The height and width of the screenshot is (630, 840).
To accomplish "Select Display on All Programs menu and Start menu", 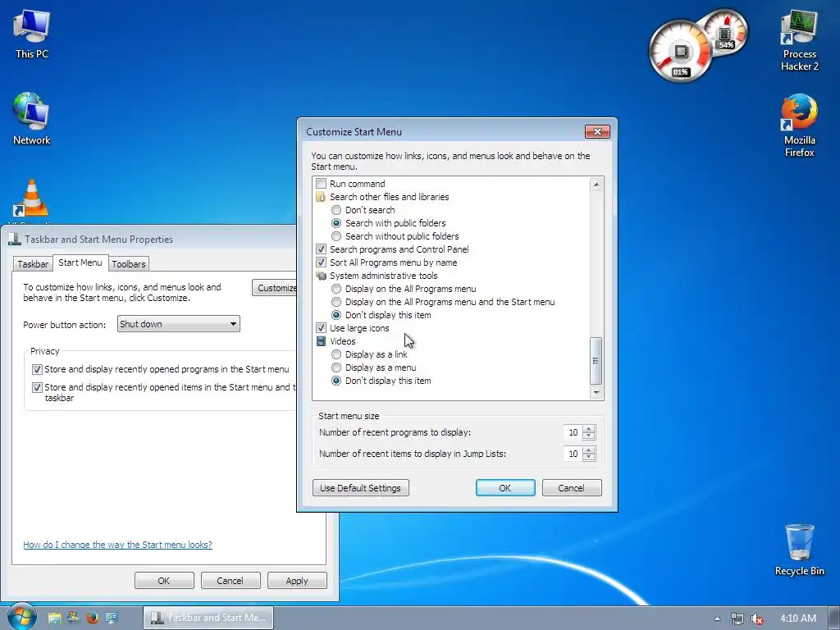I will coord(336,302).
